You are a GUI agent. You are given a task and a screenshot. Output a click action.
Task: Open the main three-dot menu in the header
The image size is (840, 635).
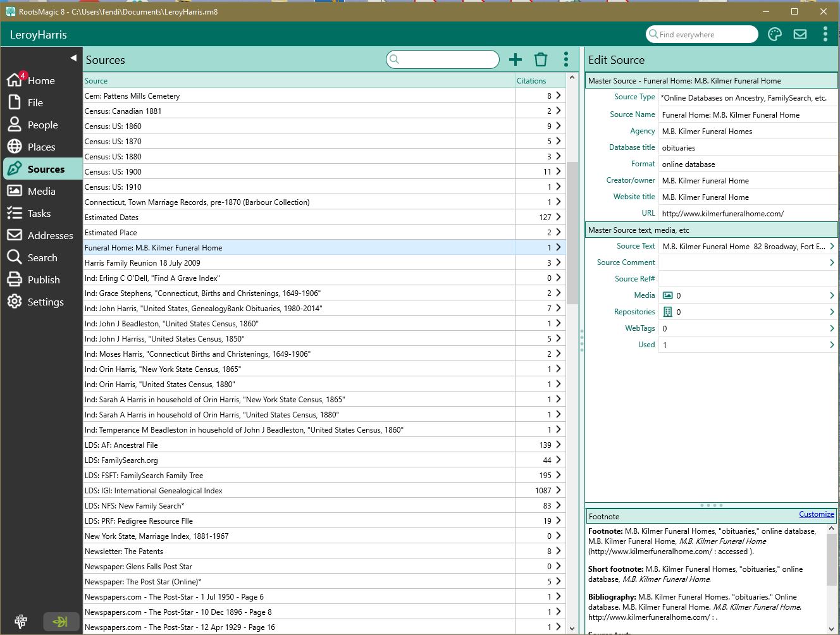pos(825,34)
